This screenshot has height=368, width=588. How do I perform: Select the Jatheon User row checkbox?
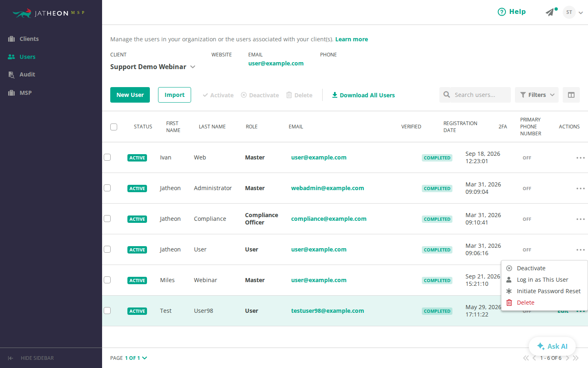(107, 249)
